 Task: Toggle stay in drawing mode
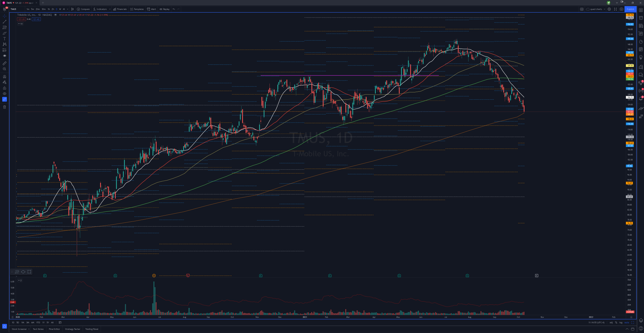click(4, 82)
